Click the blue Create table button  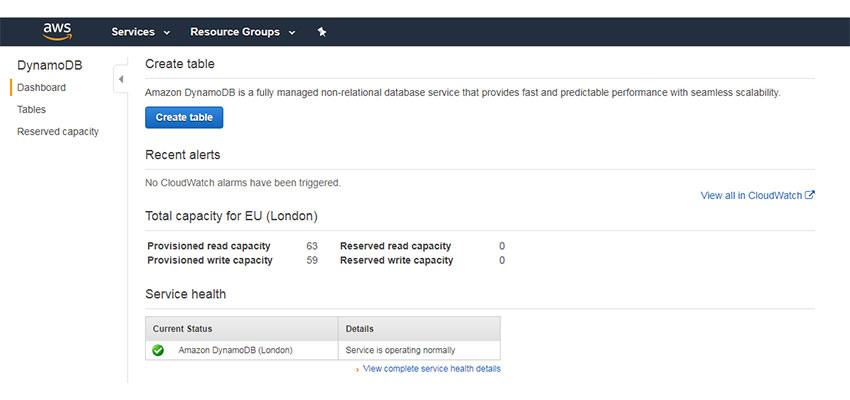coord(184,117)
